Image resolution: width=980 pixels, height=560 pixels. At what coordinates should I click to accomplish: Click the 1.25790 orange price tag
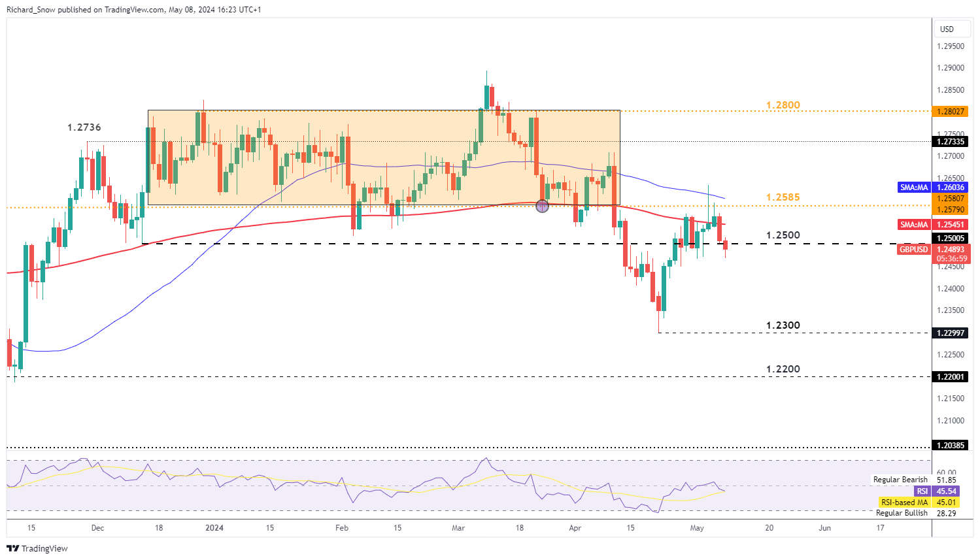tap(951, 210)
